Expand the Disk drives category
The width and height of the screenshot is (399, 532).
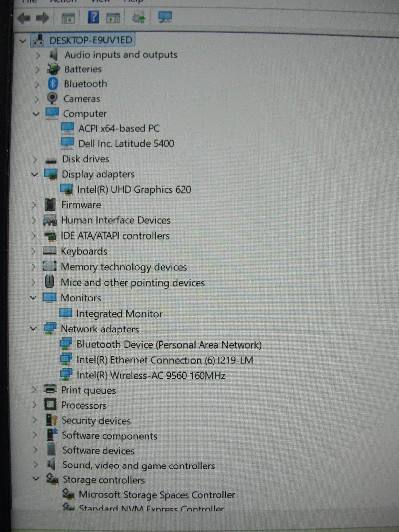pos(35,159)
